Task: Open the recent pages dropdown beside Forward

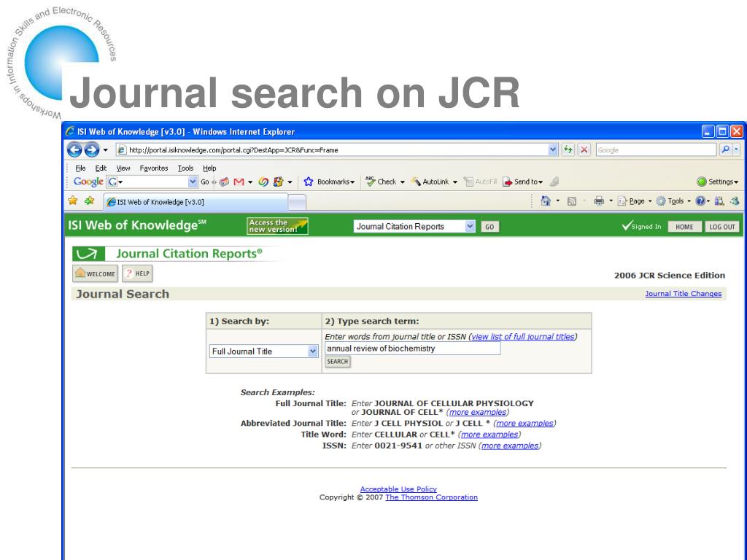Action: pos(106,150)
